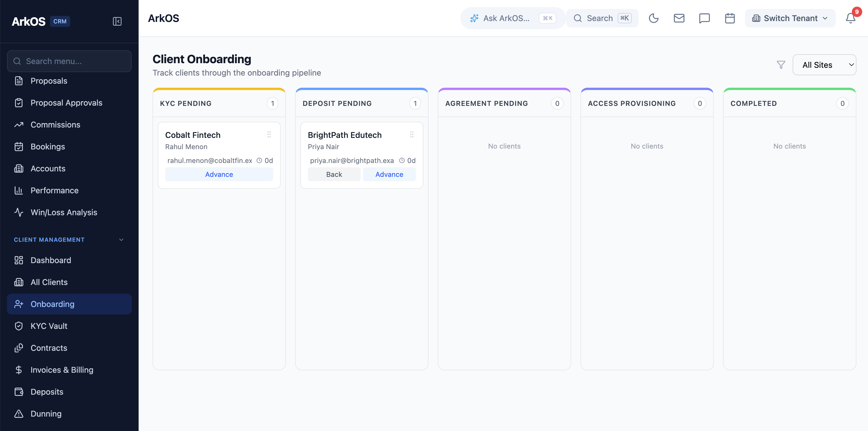Viewport: 868px width, 431px height.
Task: Open Bookings in sidebar
Action: pyautogui.click(x=69, y=147)
